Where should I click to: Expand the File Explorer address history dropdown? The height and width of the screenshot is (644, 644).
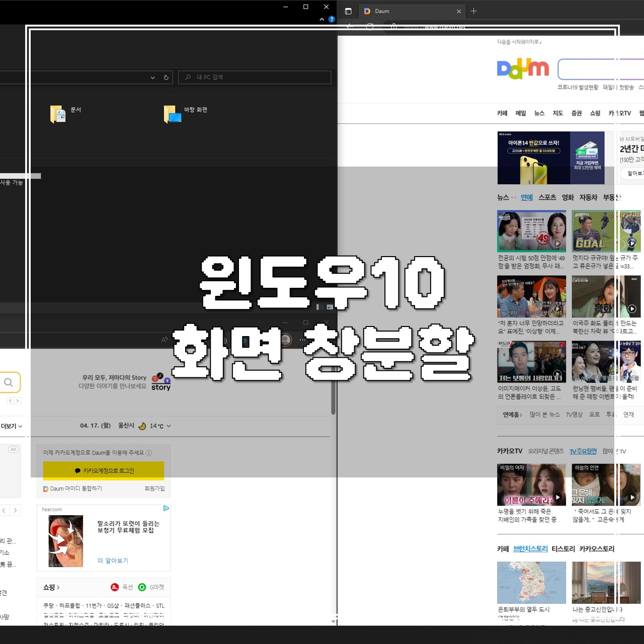(153, 77)
